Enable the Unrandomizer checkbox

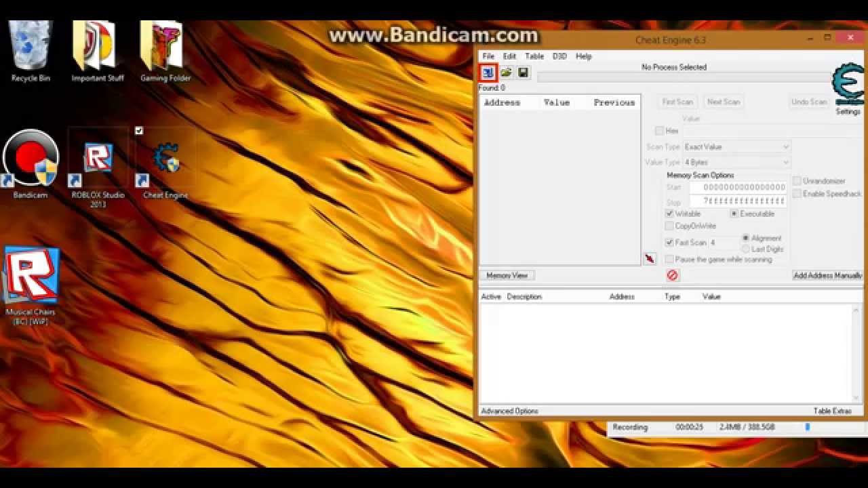point(797,181)
